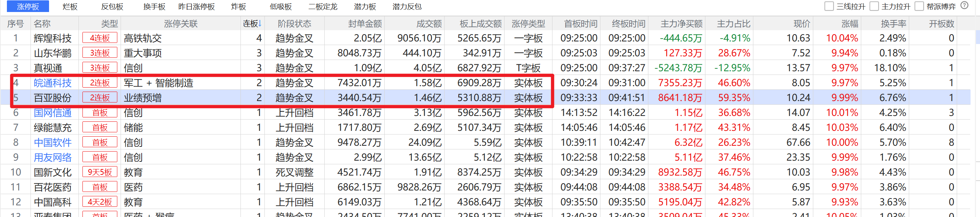This screenshot has width=980, height=217.
Task: Click the 4天2板 tag
Action: tap(100, 202)
